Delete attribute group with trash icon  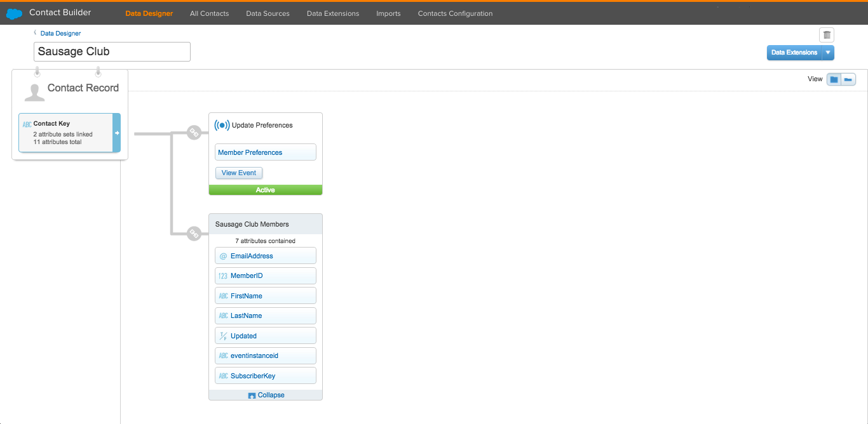click(x=826, y=35)
